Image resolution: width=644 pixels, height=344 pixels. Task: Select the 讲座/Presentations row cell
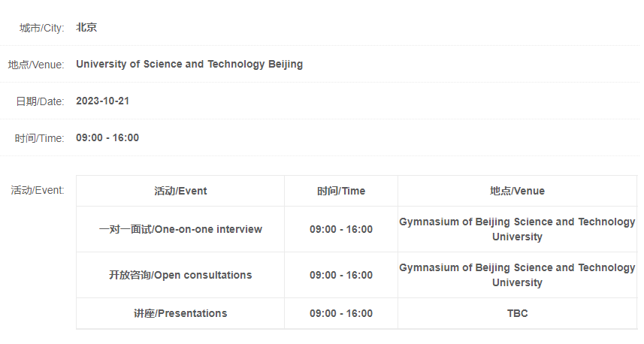180,313
